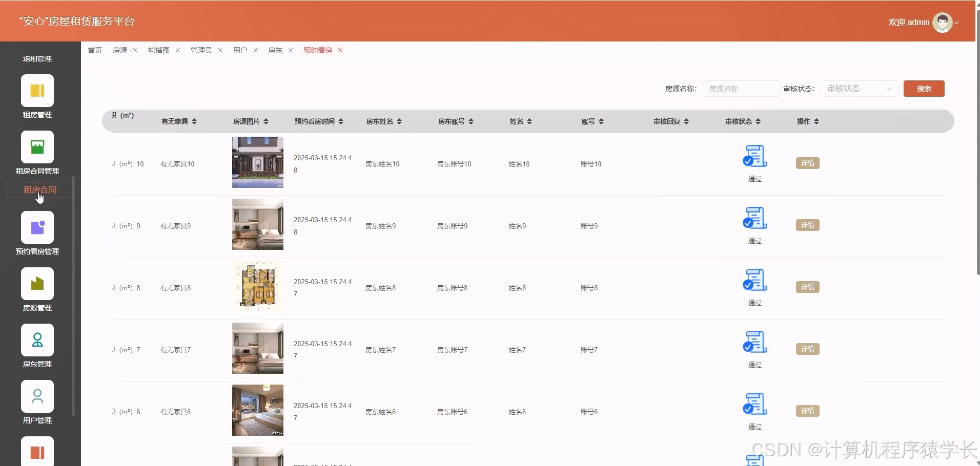
Task: Open floor plan image in 姓名8 row
Action: [x=258, y=286]
